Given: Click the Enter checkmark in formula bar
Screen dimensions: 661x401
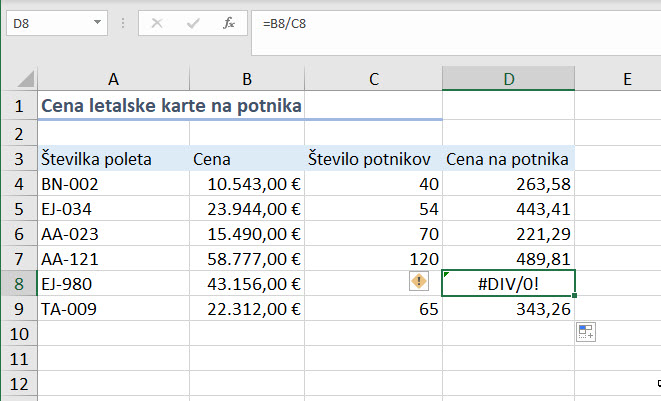Looking at the screenshot, I should 193,23.
